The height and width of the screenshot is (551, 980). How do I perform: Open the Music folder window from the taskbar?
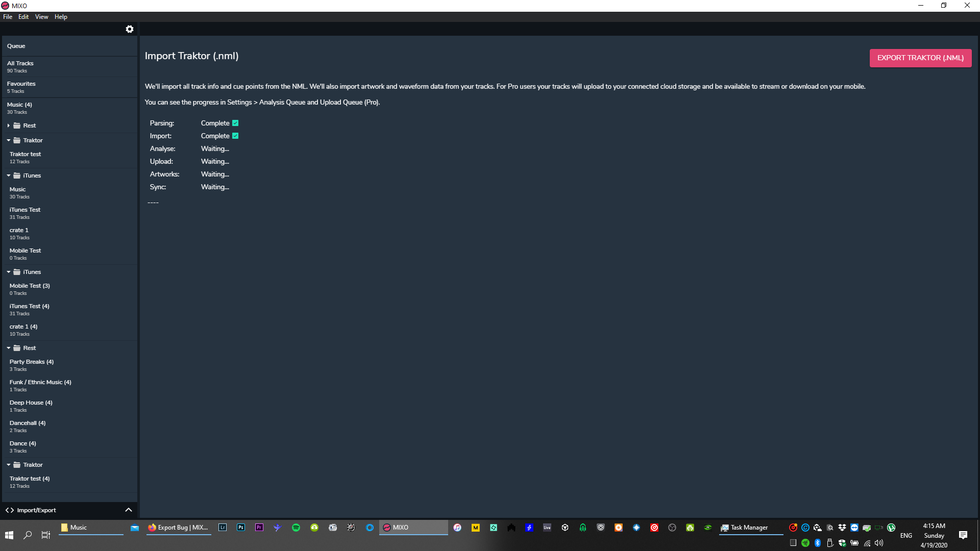pos(91,528)
